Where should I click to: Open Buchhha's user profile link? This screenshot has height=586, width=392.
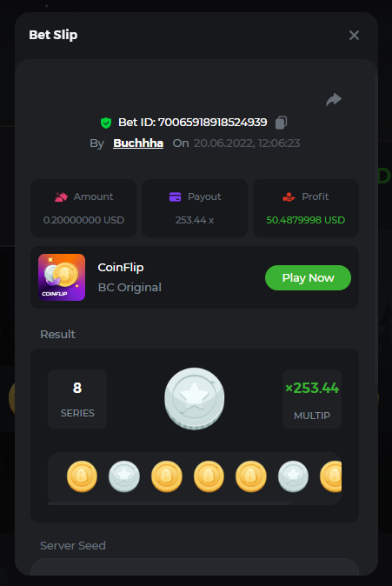pos(138,143)
